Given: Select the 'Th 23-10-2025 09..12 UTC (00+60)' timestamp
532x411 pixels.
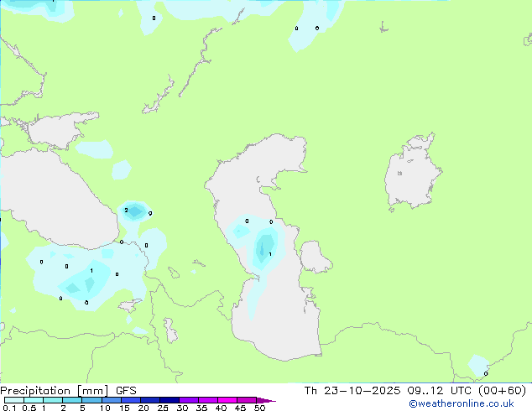Looking at the screenshot, I should click(x=415, y=391).
